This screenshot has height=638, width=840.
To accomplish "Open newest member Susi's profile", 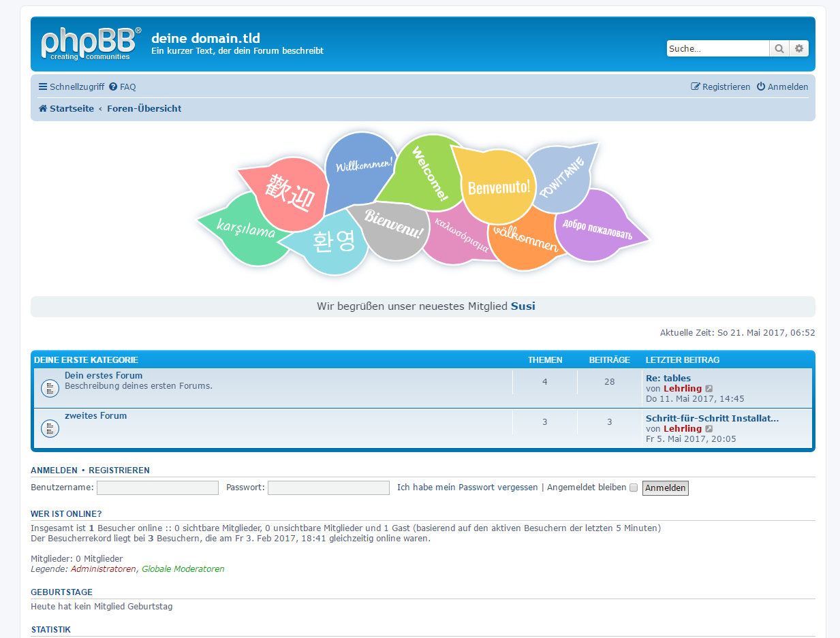I will coord(523,306).
